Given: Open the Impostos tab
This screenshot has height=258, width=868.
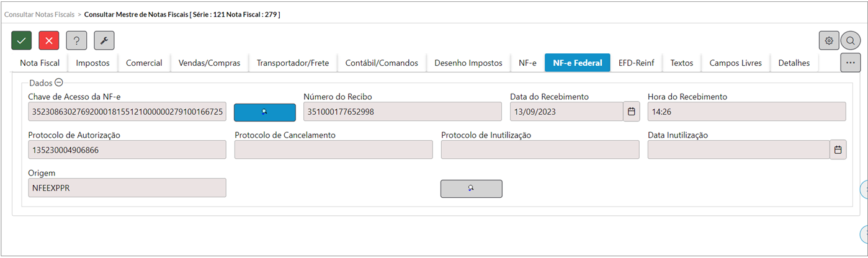Looking at the screenshot, I should 92,63.
